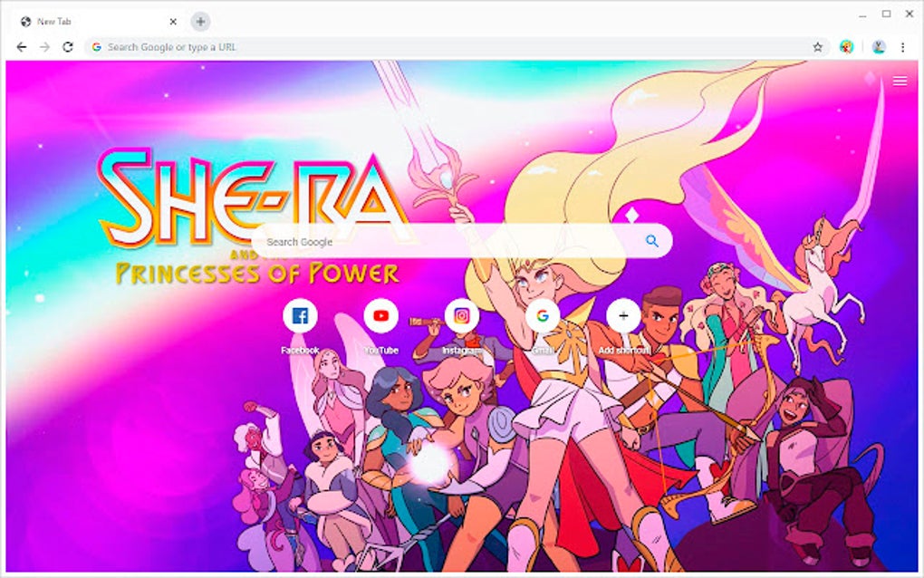Open the Gmail shortcut icon
The image size is (924, 578).
pos(542,315)
